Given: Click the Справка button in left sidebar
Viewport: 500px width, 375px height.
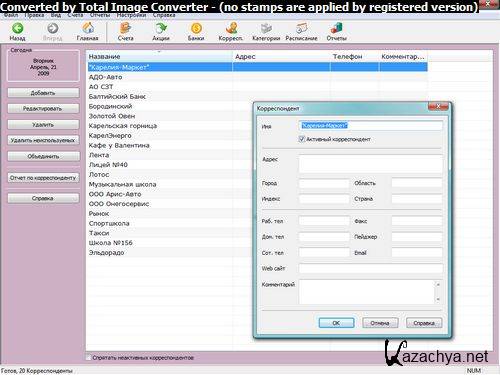Looking at the screenshot, I should [43, 198].
